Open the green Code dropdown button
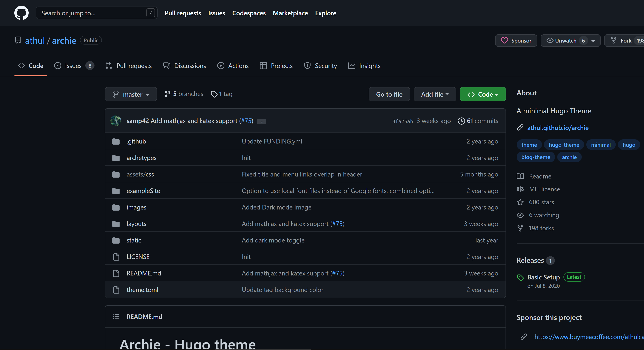Viewport: 644px width, 350px height. [482, 94]
